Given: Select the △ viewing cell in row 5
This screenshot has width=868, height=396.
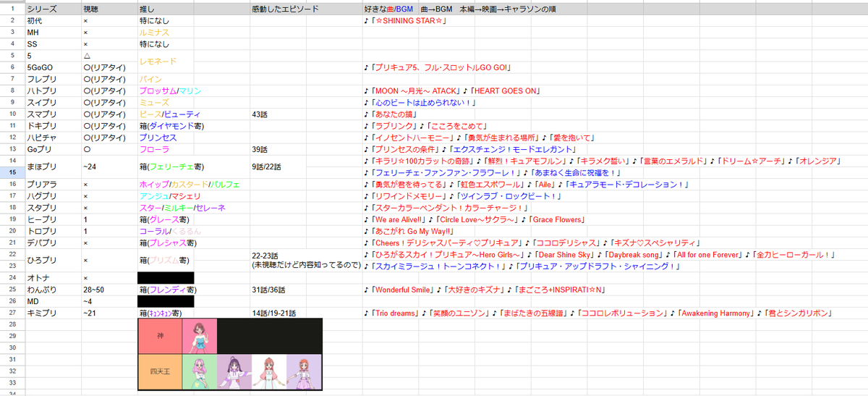Looking at the screenshot, I should point(109,56).
